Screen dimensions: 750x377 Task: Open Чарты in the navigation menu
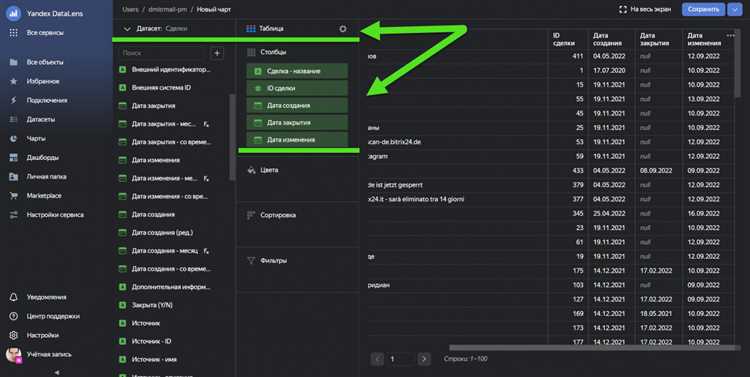pyautogui.click(x=36, y=138)
